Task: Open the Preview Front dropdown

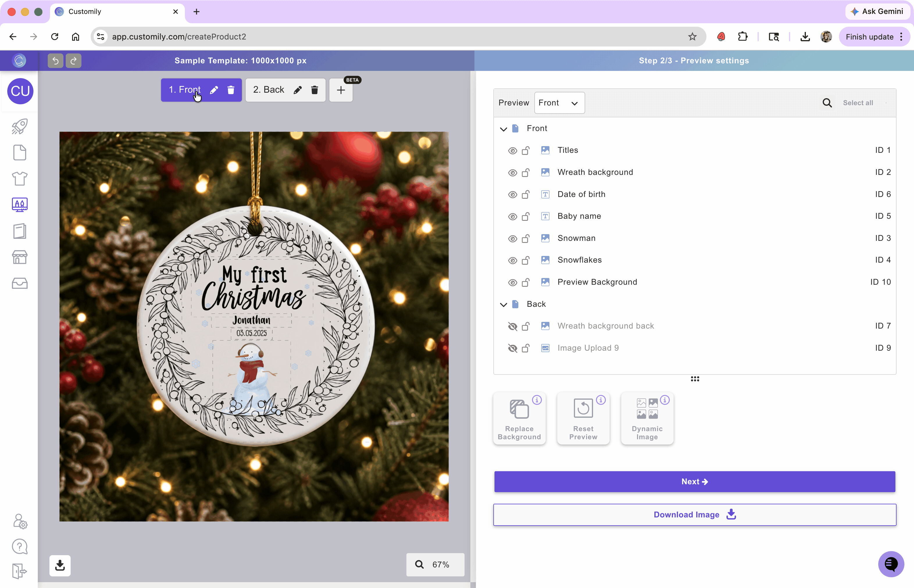Action: (x=559, y=103)
